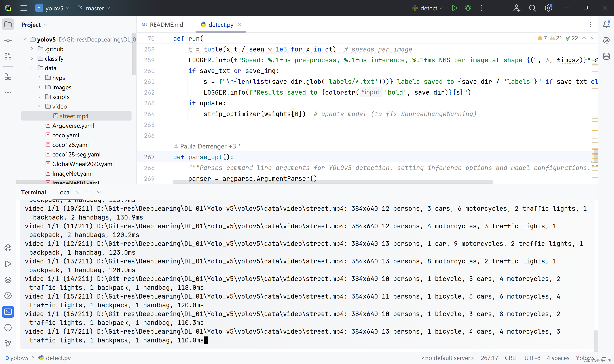
Task: Run the detect configuration
Action: tap(454, 8)
